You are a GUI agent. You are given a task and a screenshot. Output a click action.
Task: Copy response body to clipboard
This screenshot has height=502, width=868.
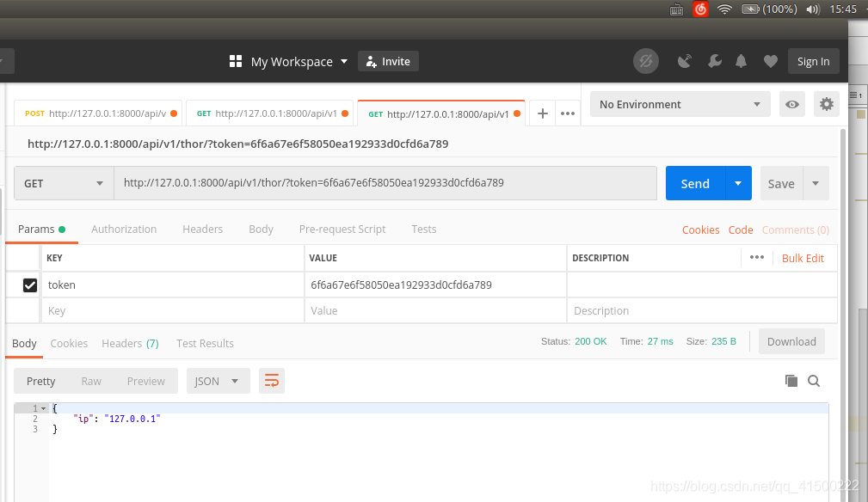pos(791,381)
